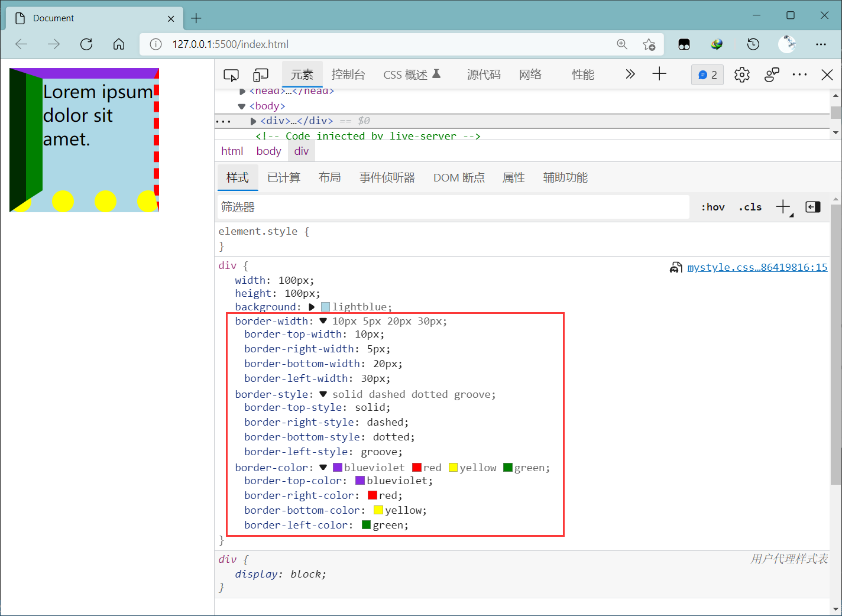Click the address bar URL
842x616 pixels.
coord(231,44)
